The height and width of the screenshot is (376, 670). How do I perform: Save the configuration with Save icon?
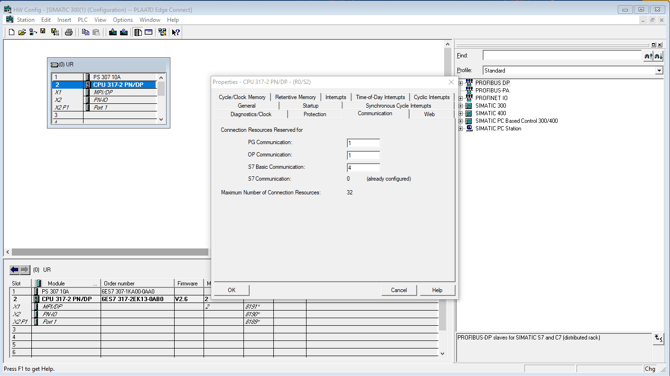(x=43, y=32)
